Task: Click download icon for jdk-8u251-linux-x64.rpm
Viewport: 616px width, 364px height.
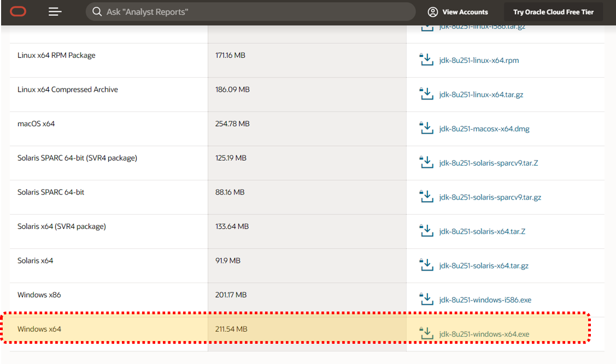Action: coord(426,60)
